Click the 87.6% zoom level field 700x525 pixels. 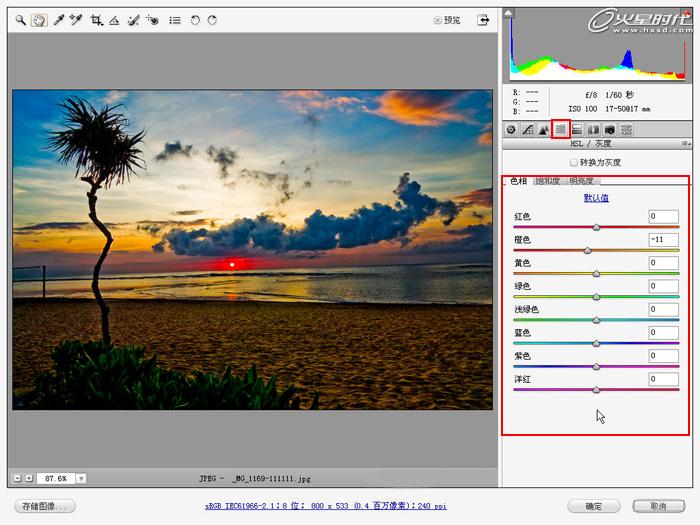coord(56,479)
